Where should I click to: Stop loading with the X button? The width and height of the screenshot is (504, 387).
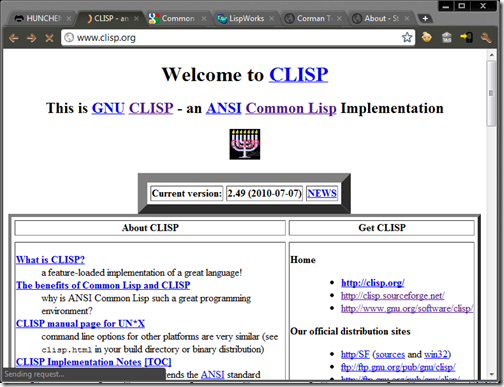click(x=49, y=38)
